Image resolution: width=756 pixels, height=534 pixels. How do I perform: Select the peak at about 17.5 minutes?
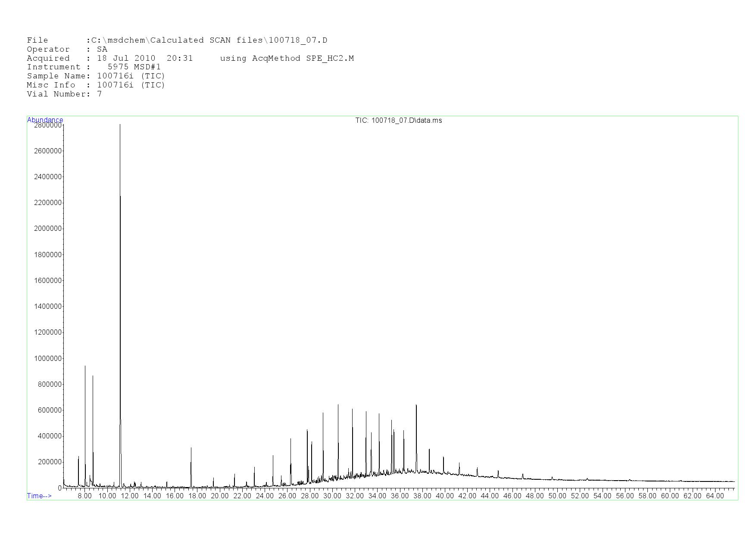click(x=191, y=449)
